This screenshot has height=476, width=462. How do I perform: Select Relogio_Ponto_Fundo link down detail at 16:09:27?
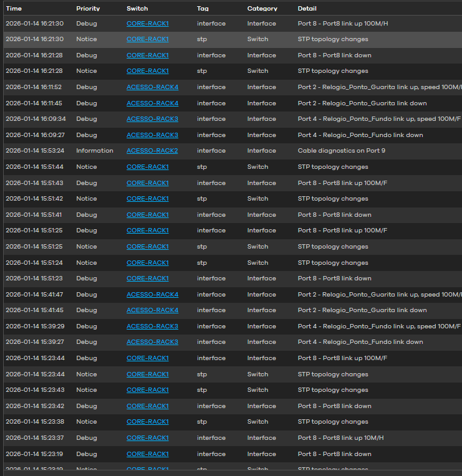(x=360, y=135)
